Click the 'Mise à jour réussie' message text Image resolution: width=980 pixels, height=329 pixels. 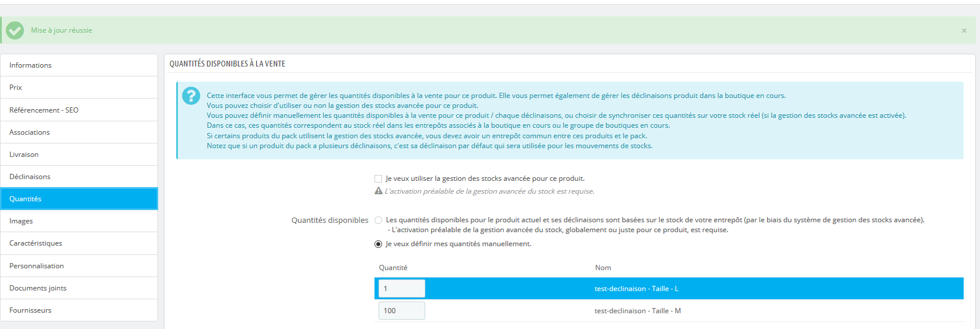[61, 30]
